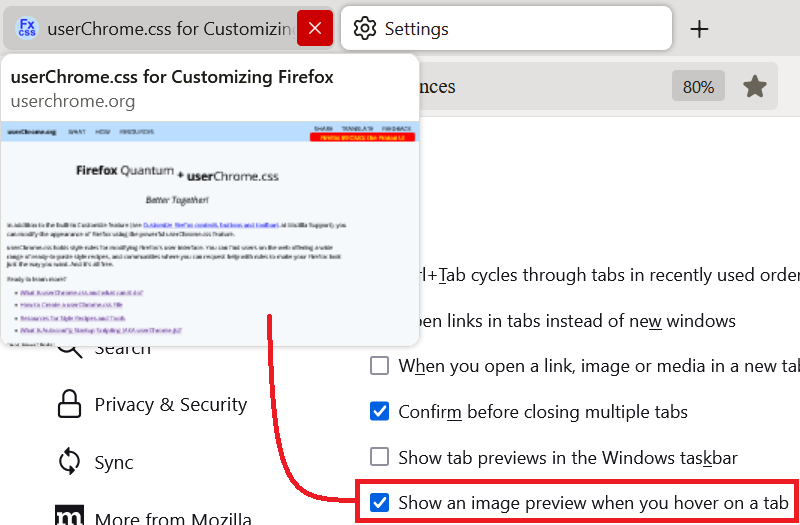The width and height of the screenshot is (800, 525).
Task: Select the userChrome.css tab title
Action: point(170,29)
